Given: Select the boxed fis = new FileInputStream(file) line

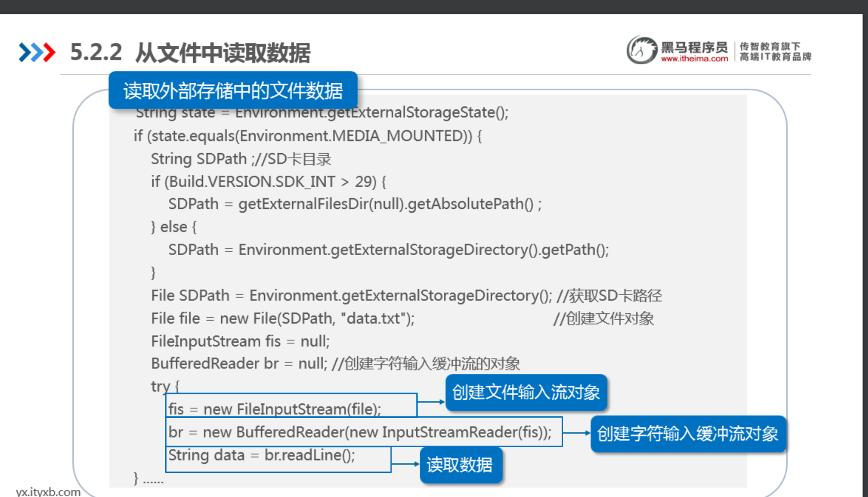Looking at the screenshot, I should [x=292, y=405].
